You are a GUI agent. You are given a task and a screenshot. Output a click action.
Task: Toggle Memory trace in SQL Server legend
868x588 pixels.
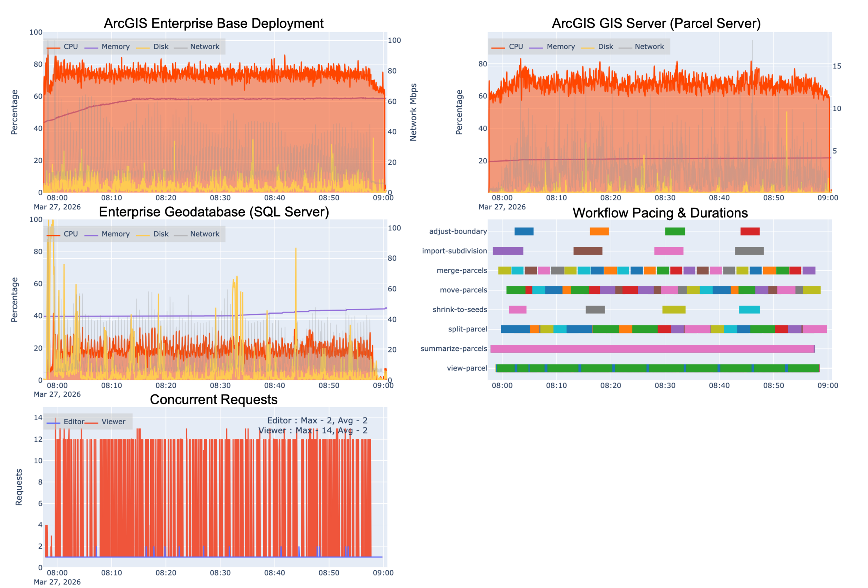coord(115,234)
